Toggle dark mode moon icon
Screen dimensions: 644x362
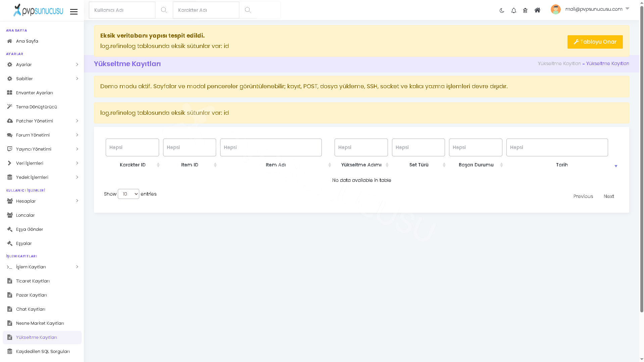502,10
